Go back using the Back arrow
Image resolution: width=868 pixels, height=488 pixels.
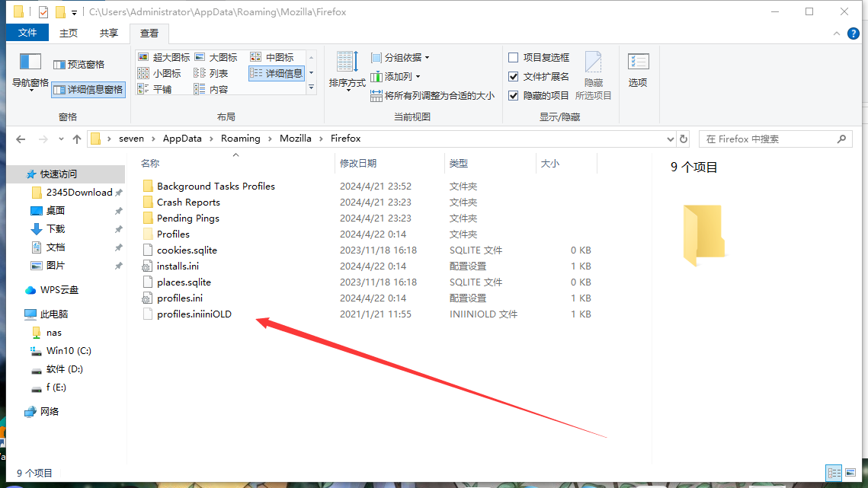(21, 139)
